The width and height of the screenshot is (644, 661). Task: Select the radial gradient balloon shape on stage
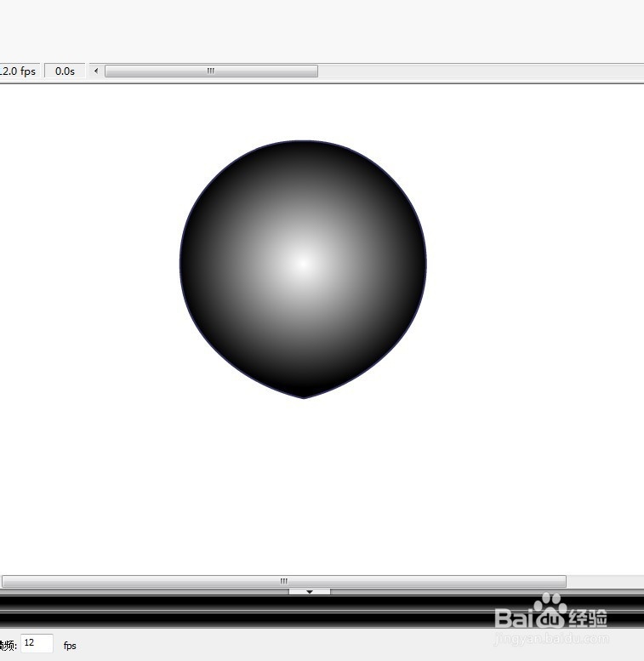[x=303, y=269]
